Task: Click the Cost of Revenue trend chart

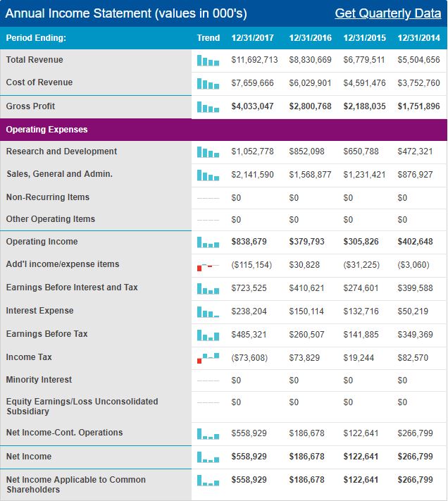Action: pos(208,84)
